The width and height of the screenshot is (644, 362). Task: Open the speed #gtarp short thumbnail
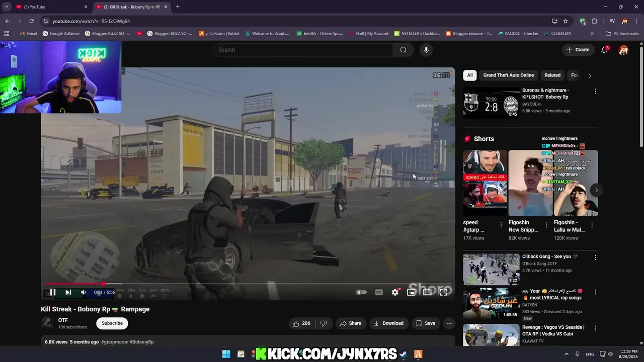click(x=485, y=183)
